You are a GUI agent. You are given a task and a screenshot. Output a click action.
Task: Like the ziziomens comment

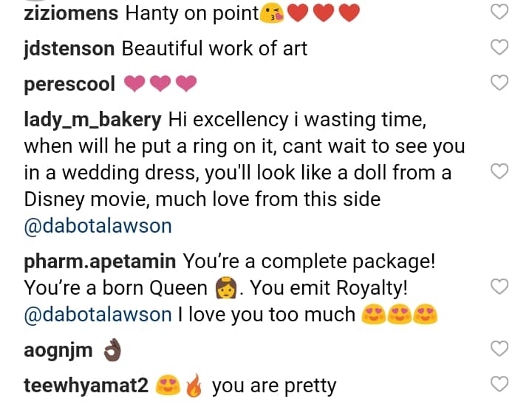[500, 13]
